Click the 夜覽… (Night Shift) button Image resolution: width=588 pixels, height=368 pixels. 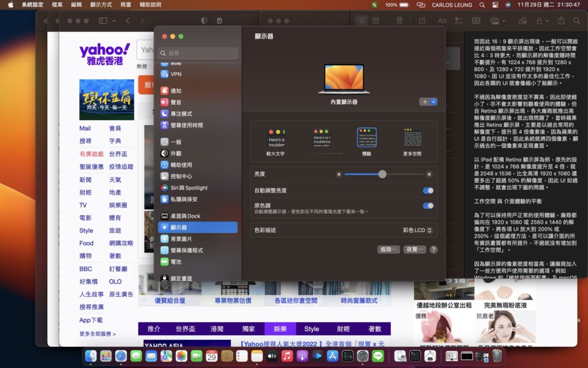(415, 250)
